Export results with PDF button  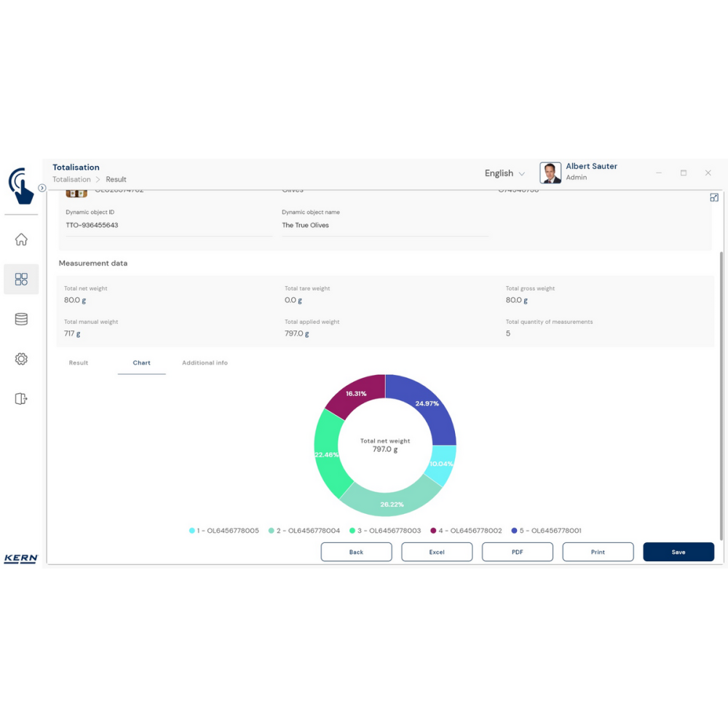point(517,552)
